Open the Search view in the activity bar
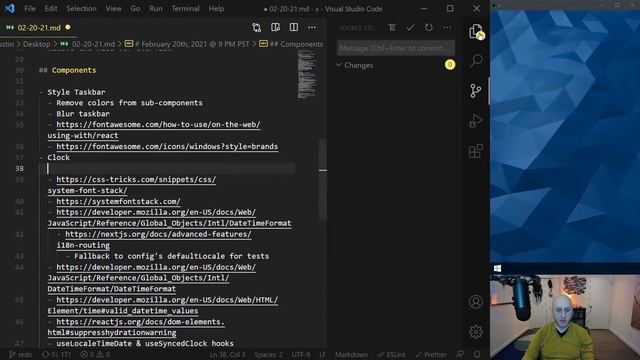Screen dimensions: 640x360 476,61
